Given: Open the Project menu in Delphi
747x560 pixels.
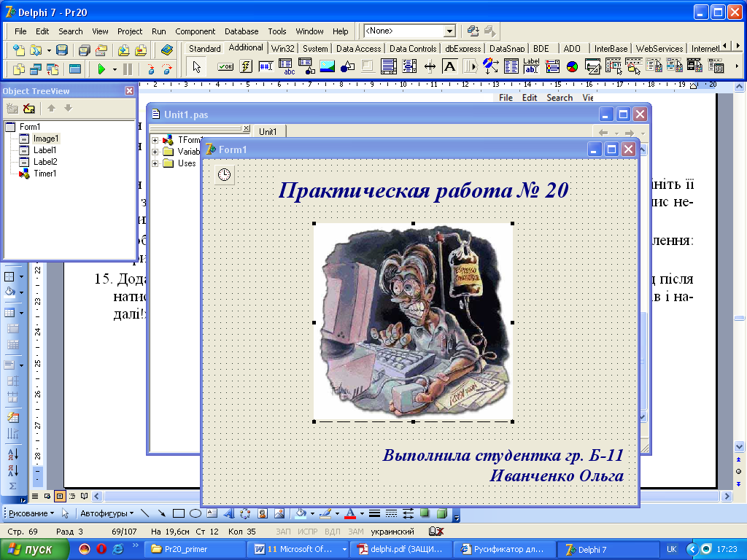Looking at the screenshot, I should (130, 31).
